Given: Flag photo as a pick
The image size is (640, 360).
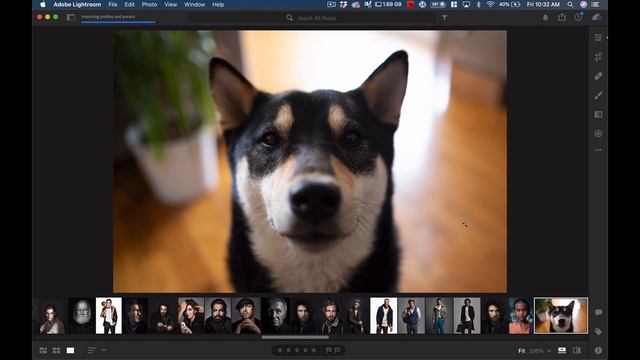Looking at the screenshot, I should tap(329, 350).
